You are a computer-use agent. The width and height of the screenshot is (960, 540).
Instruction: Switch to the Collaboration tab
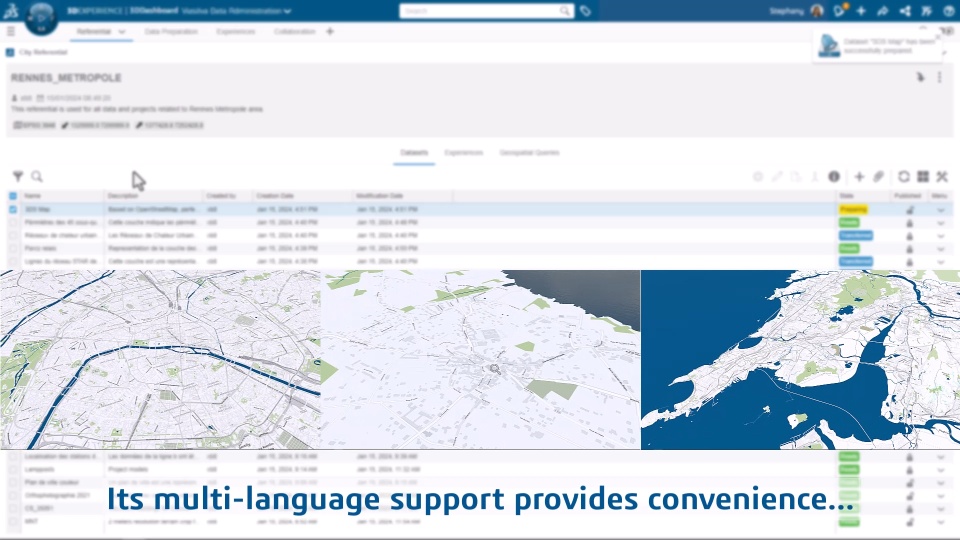click(294, 31)
